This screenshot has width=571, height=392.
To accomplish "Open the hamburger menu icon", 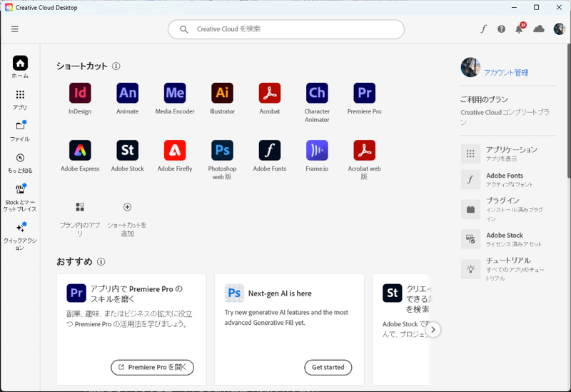I will click(x=14, y=29).
